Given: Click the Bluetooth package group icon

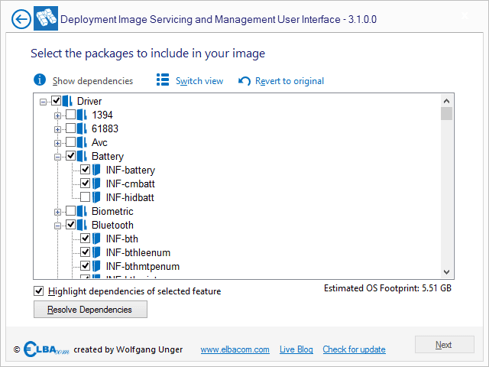Looking at the screenshot, I should (82, 225).
